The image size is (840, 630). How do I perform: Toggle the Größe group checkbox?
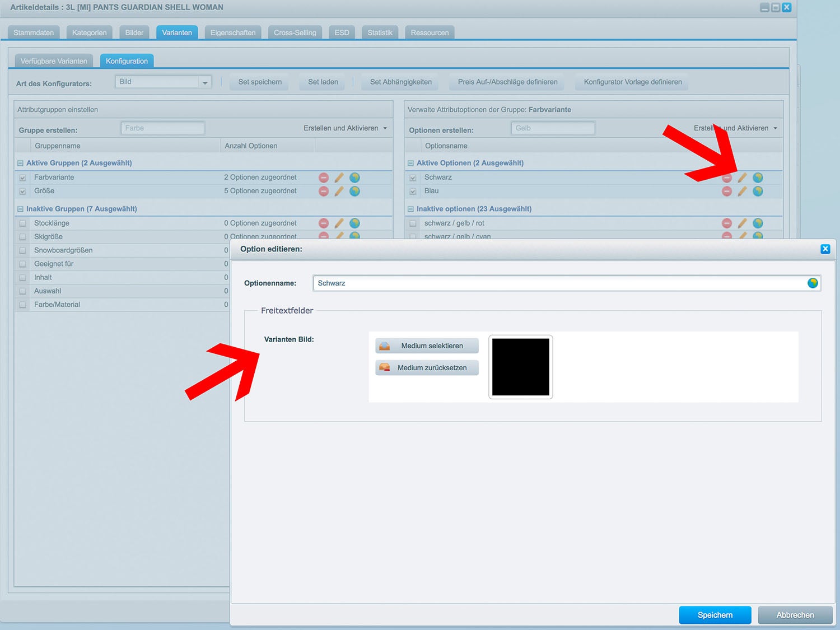23,191
